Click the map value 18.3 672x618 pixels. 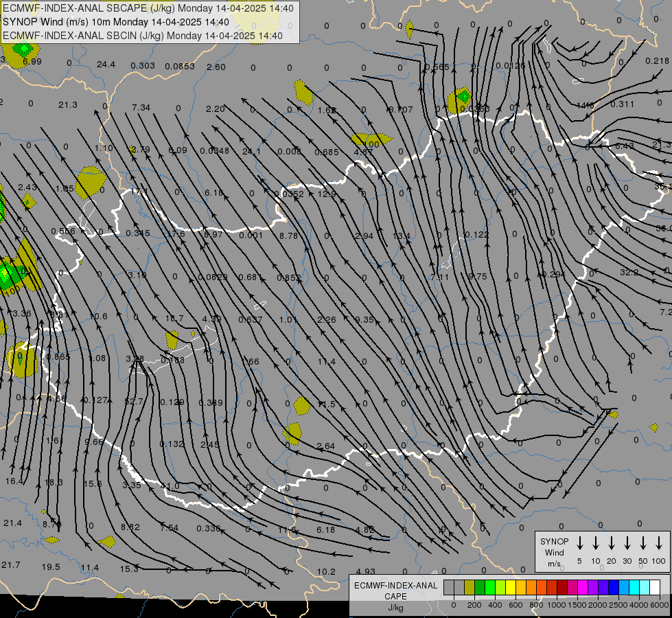54,483
